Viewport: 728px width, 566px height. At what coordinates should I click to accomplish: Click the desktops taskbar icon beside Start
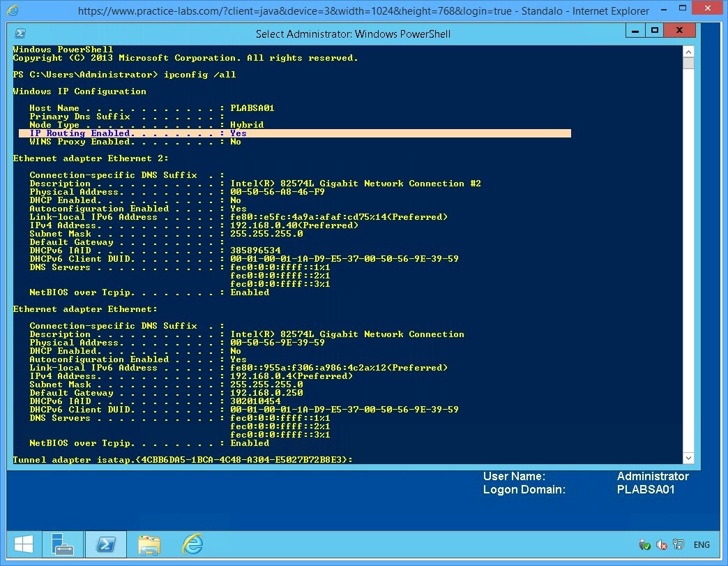coord(63,544)
